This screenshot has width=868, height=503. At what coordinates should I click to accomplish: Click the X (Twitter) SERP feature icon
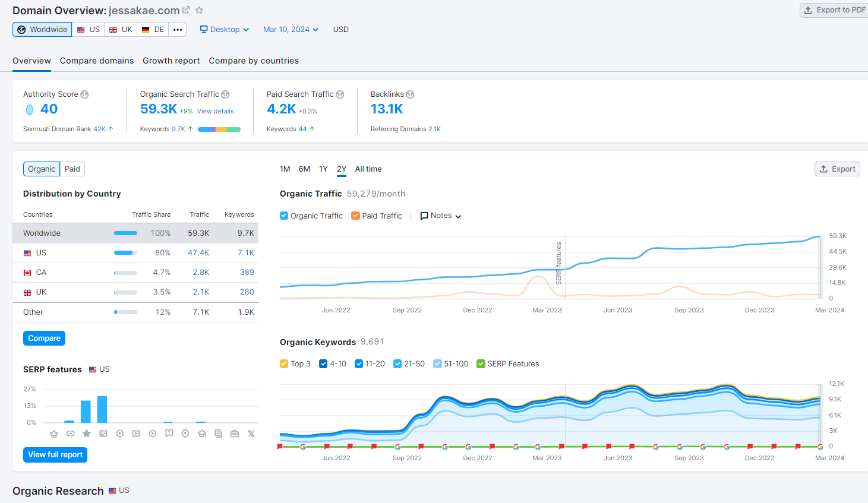coord(251,434)
